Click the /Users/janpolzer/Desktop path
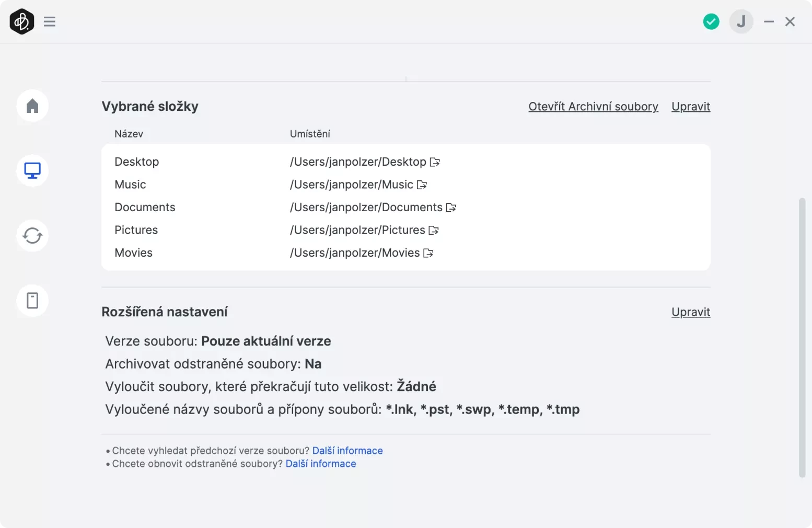812x528 pixels. [x=358, y=162]
